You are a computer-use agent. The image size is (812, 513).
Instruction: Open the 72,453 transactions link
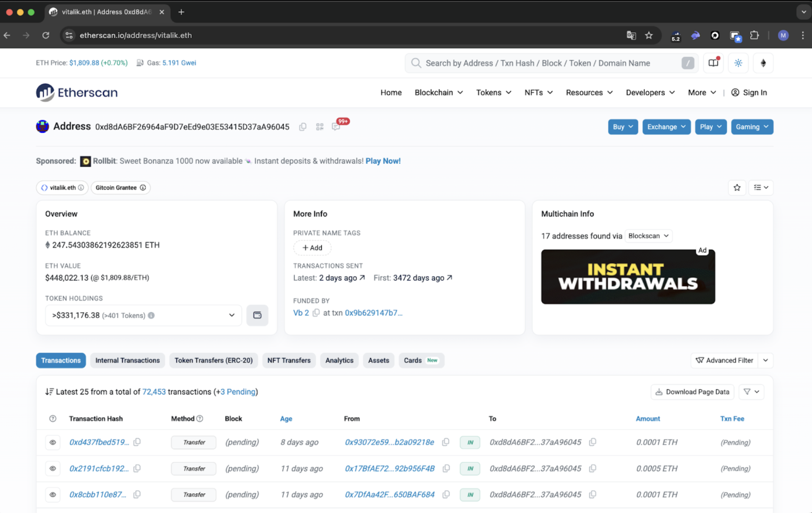154,392
